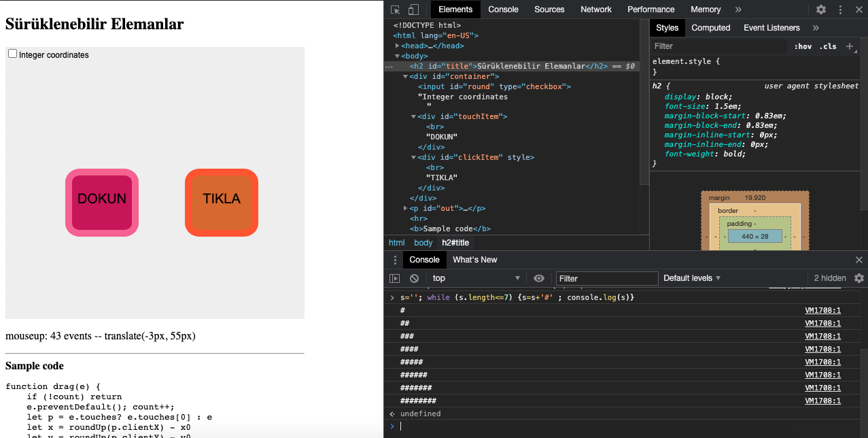Click the pink DOKUN box

tap(102, 203)
